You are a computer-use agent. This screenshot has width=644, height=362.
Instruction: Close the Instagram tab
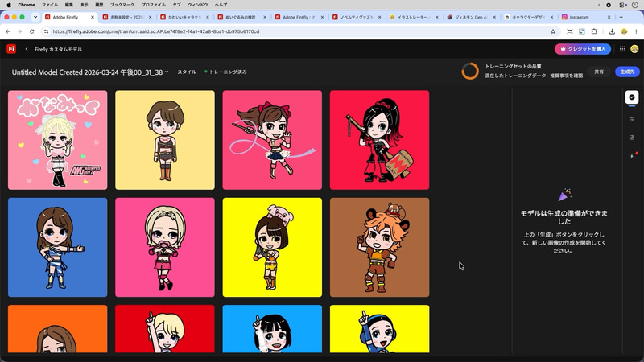tap(609, 17)
